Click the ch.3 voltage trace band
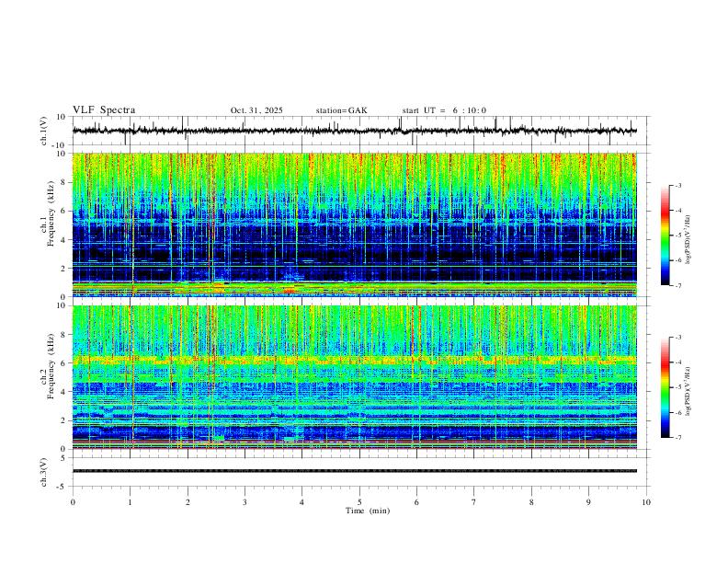 coord(355,471)
